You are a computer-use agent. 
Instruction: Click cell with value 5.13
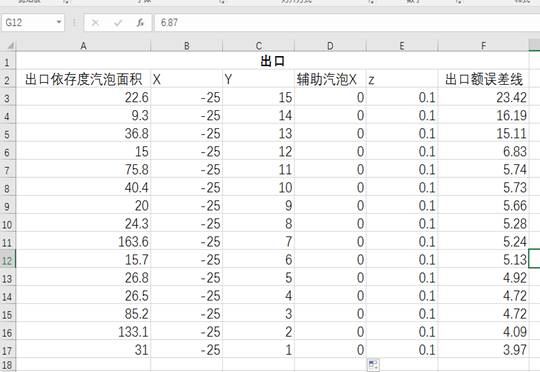(484, 259)
